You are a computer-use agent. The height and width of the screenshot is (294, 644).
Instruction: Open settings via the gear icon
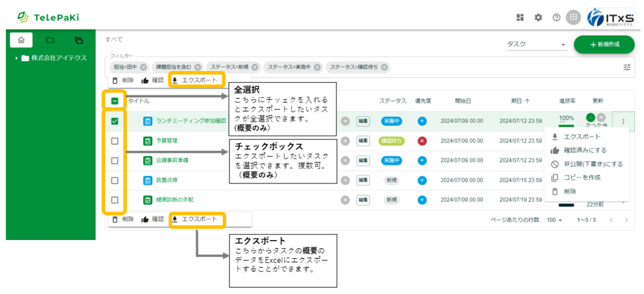[x=538, y=18]
